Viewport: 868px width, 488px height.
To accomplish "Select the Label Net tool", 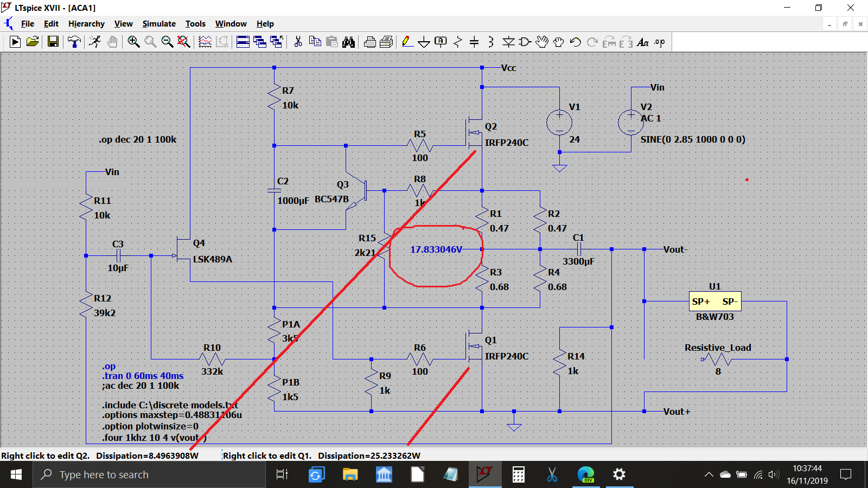I will pos(441,42).
